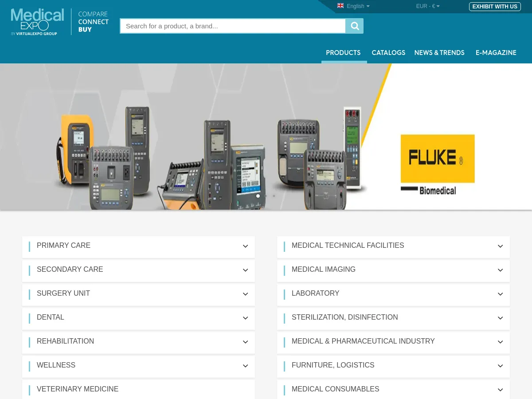Click the Dental category chevron arrow
The height and width of the screenshot is (399, 532).
(x=245, y=318)
